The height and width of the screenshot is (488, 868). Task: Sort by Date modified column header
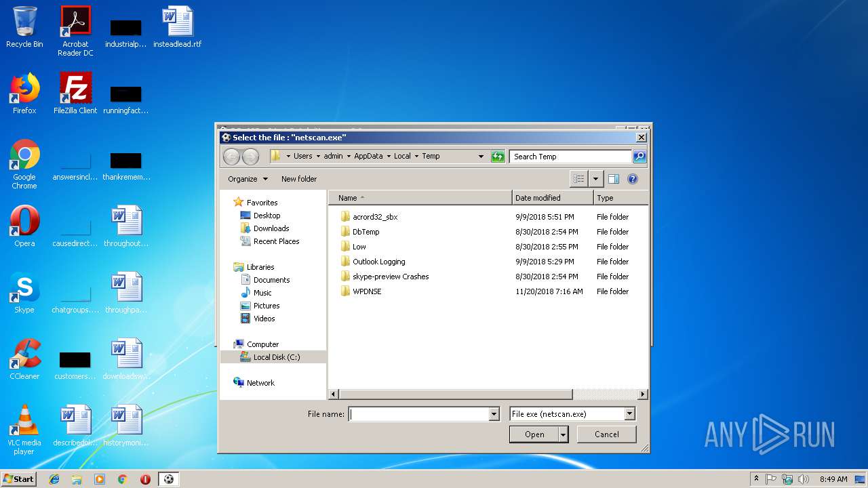[x=553, y=198]
